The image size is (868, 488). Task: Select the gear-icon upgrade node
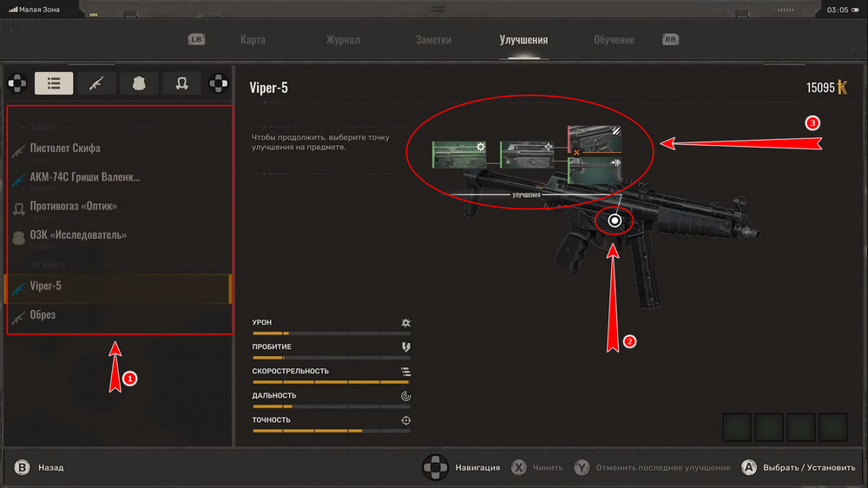pyautogui.click(x=458, y=155)
